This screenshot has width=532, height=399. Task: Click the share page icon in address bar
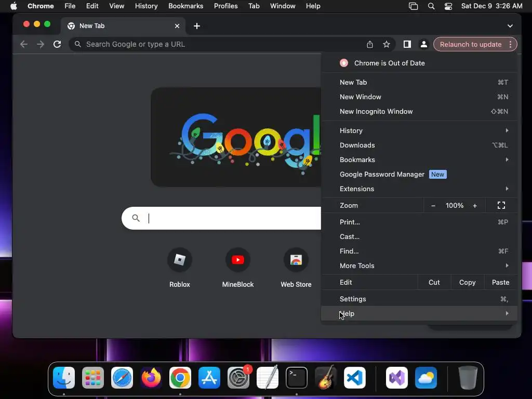click(370, 44)
